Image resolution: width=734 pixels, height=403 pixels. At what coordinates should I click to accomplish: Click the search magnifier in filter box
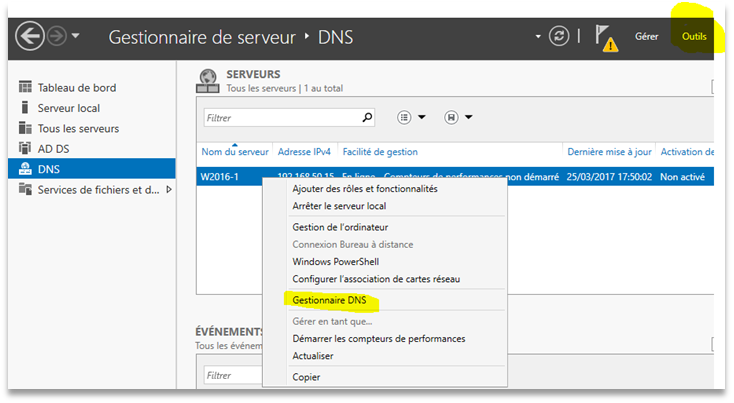pos(367,117)
